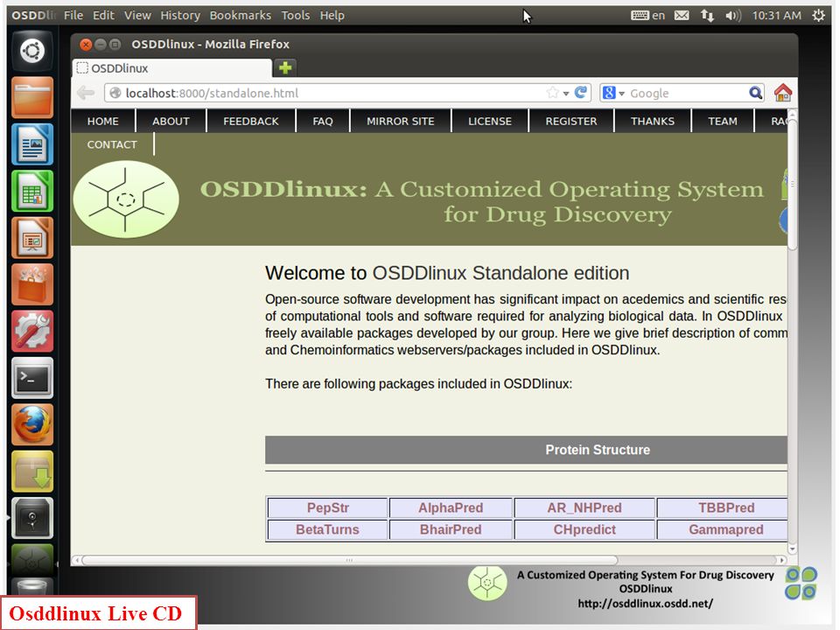Open the Bookmarks menu
The image size is (840, 630).
tap(240, 16)
